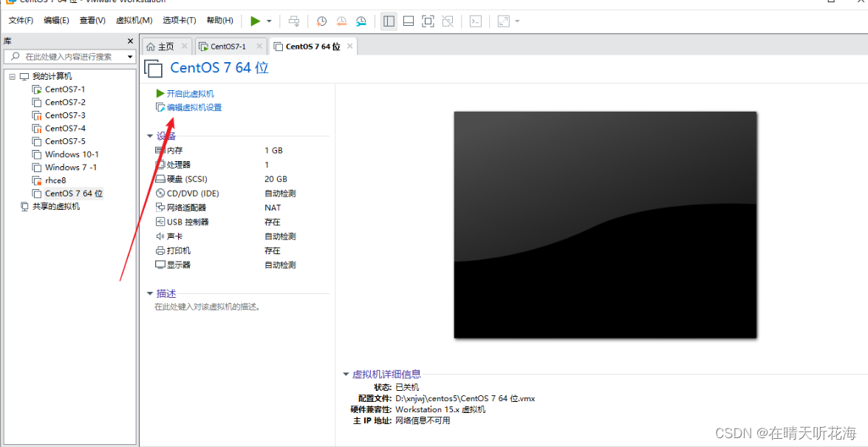
Task: Open the library search dropdown arrow
Action: click(x=131, y=56)
